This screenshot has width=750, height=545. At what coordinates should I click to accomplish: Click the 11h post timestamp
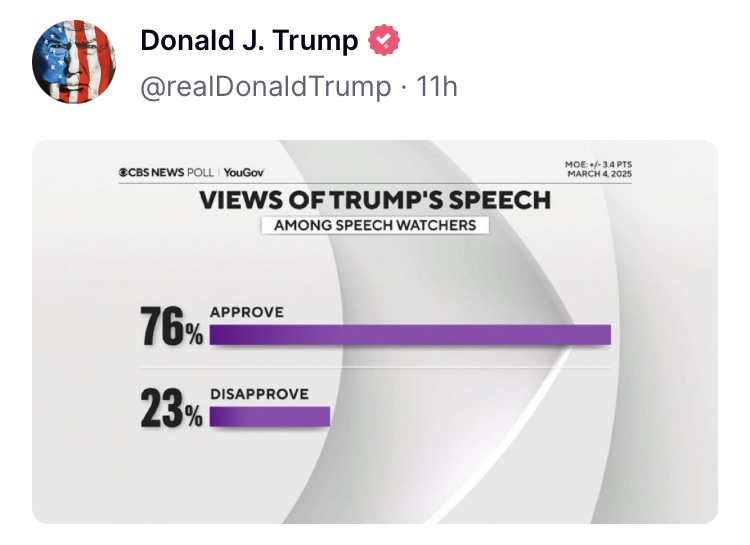pos(437,87)
